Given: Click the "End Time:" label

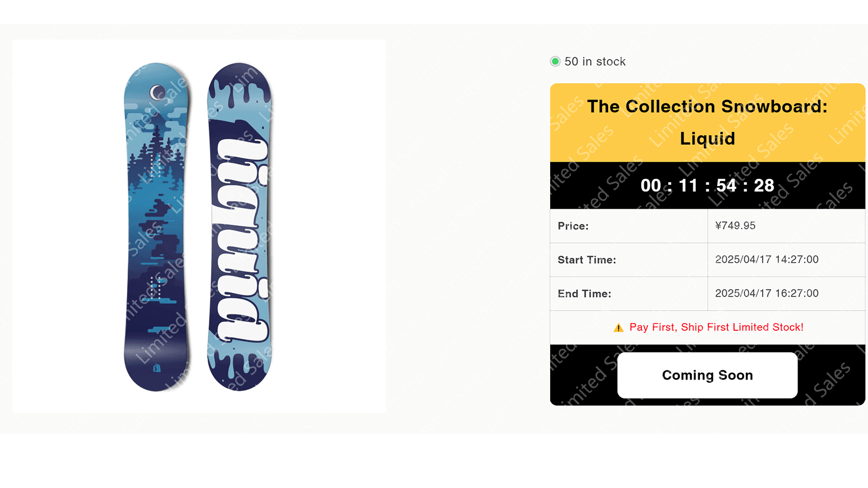Looking at the screenshot, I should 584,293.
